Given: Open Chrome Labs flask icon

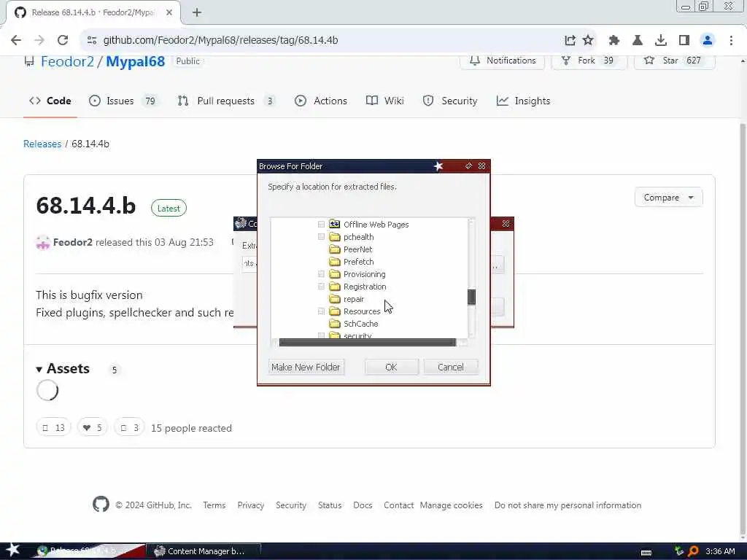Looking at the screenshot, I should click(x=637, y=40).
